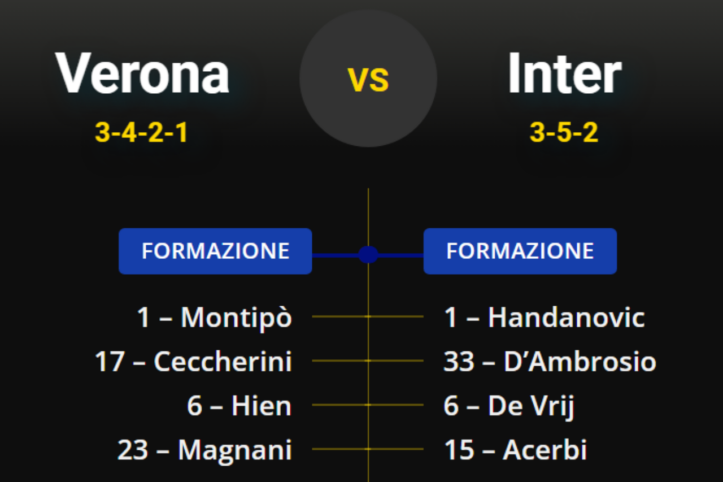723x482 pixels.
Task: Select player 1 – Handanovic
Action: (x=544, y=317)
